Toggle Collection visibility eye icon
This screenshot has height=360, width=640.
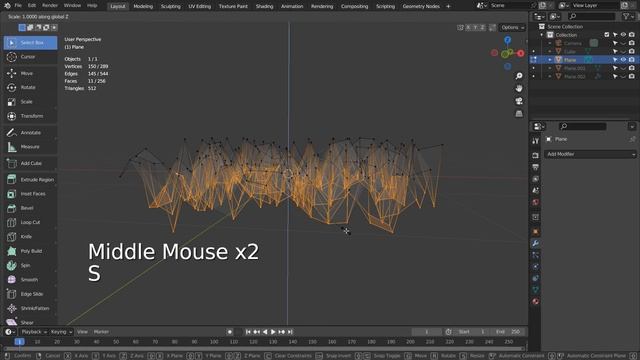pyautogui.click(x=623, y=35)
